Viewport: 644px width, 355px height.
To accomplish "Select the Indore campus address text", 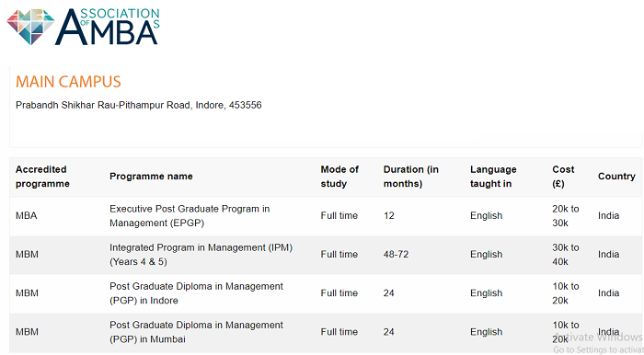I will click(138, 105).
